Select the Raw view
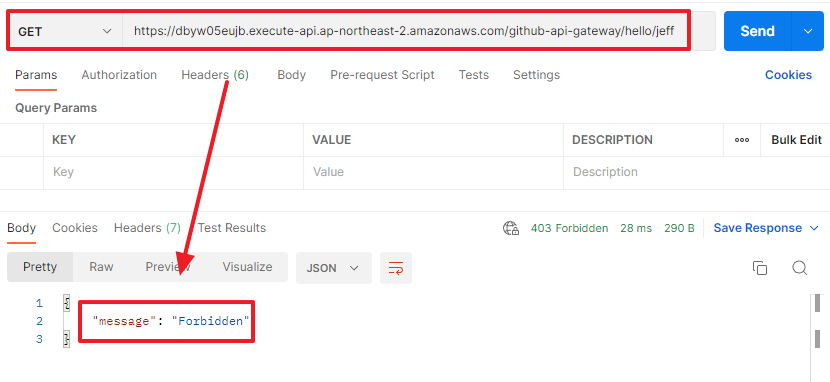Viewport: 830px width, 382px height. 101,267
